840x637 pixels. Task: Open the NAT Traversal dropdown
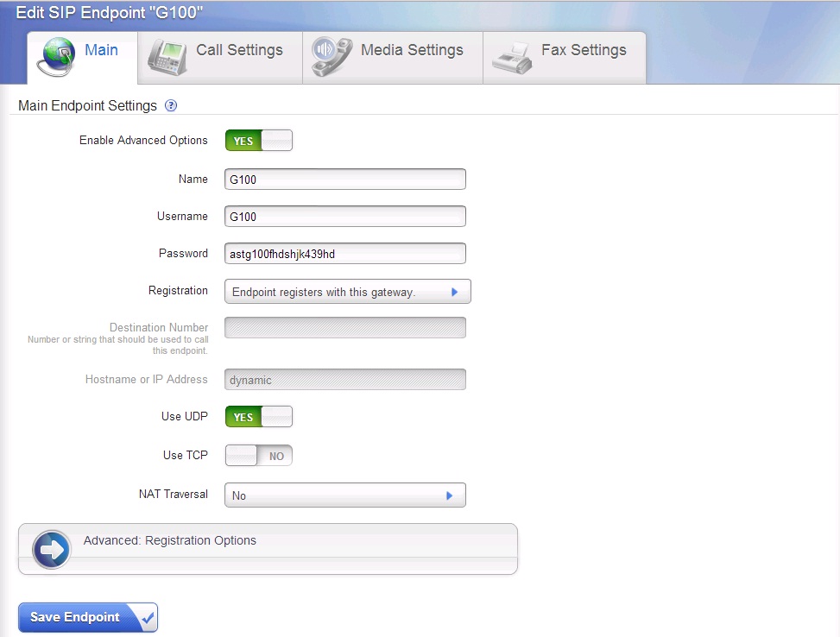pyautogui.click(x=344, y=495)
